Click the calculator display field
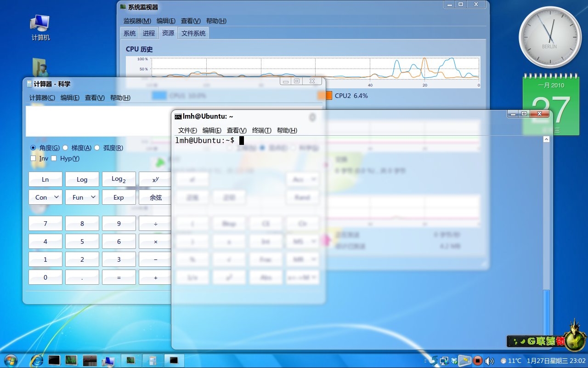 coord(98,121)
